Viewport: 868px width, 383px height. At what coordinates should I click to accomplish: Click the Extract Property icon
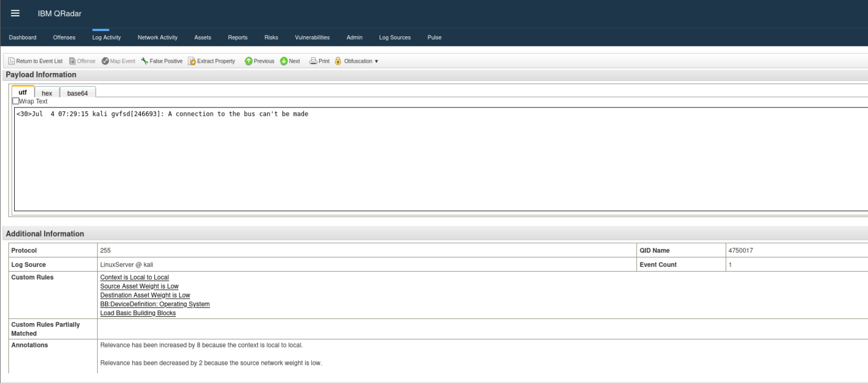192,61
